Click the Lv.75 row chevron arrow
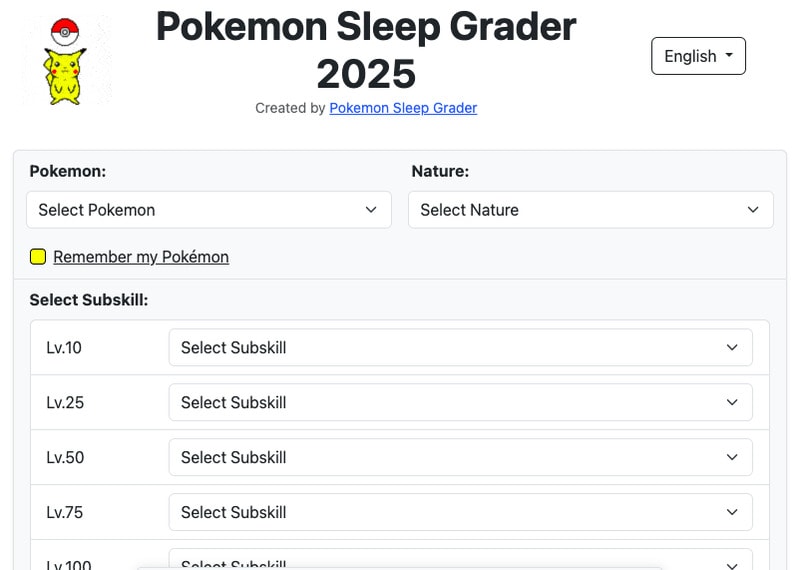Screen dimensions: 800x570 732,512
